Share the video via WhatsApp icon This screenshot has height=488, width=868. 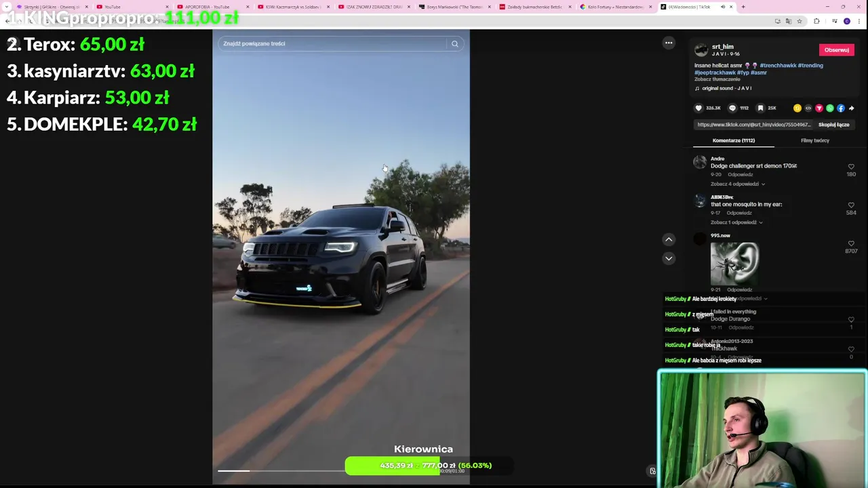830,108
